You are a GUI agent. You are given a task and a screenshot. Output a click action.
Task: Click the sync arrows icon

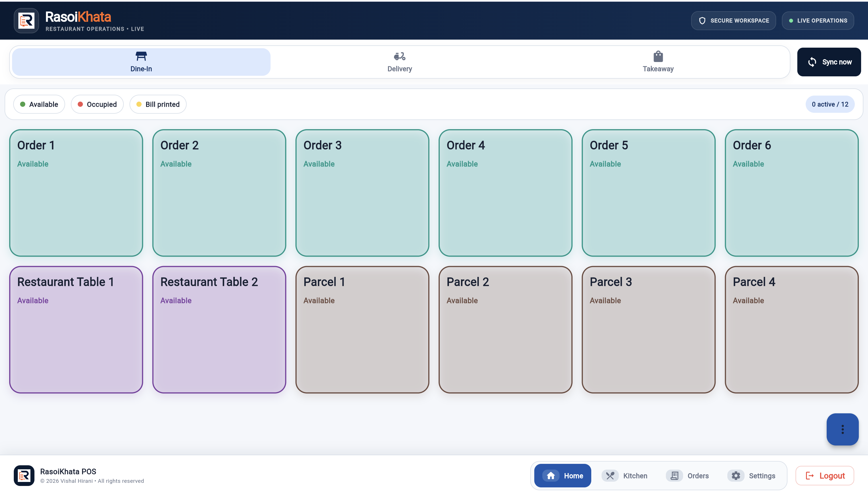point(812,62)
